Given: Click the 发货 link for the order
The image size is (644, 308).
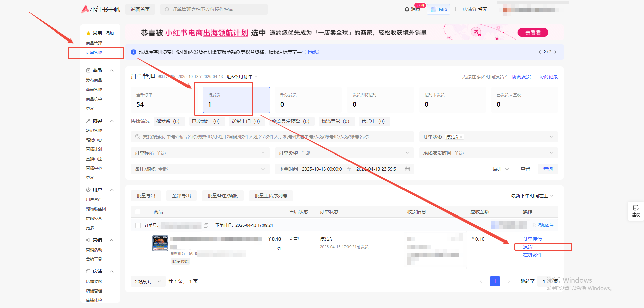Looking at the screenshot, I should click(528, 247).
